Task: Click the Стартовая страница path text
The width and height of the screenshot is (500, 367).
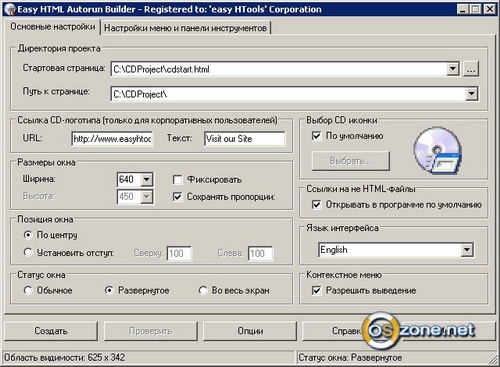Action: [x=162, y=69]
